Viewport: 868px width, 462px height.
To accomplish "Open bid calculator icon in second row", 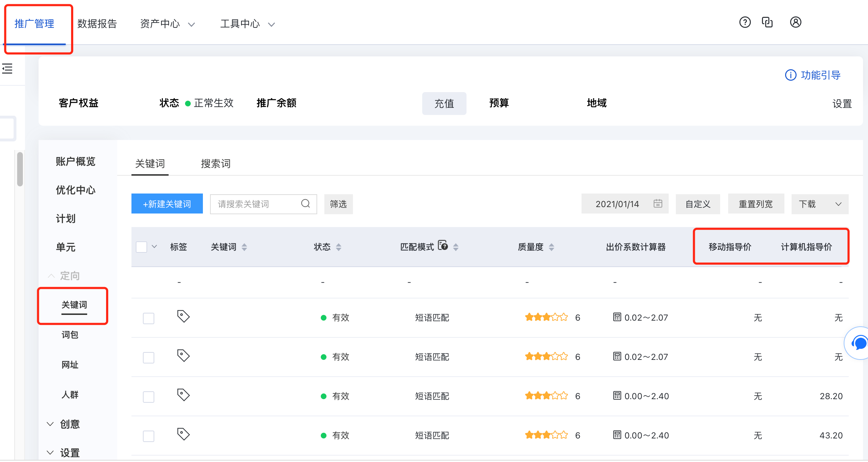I will tap(617, 356).
